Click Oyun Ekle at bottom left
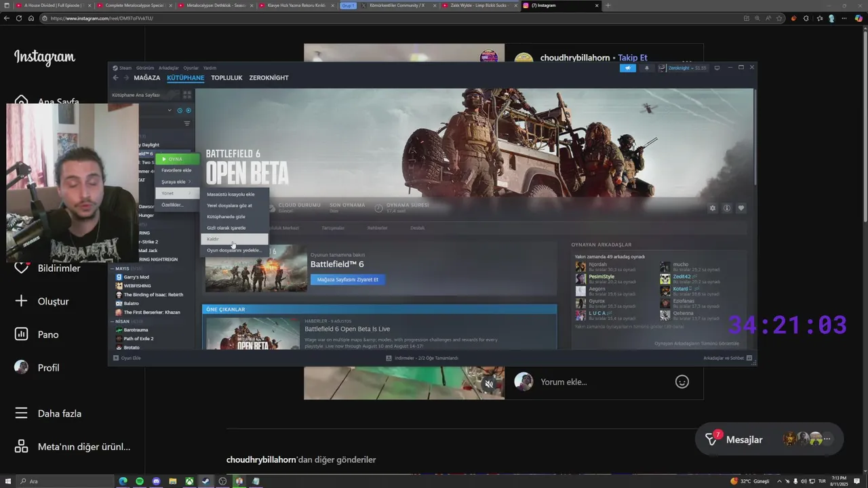 pos(127,358)
